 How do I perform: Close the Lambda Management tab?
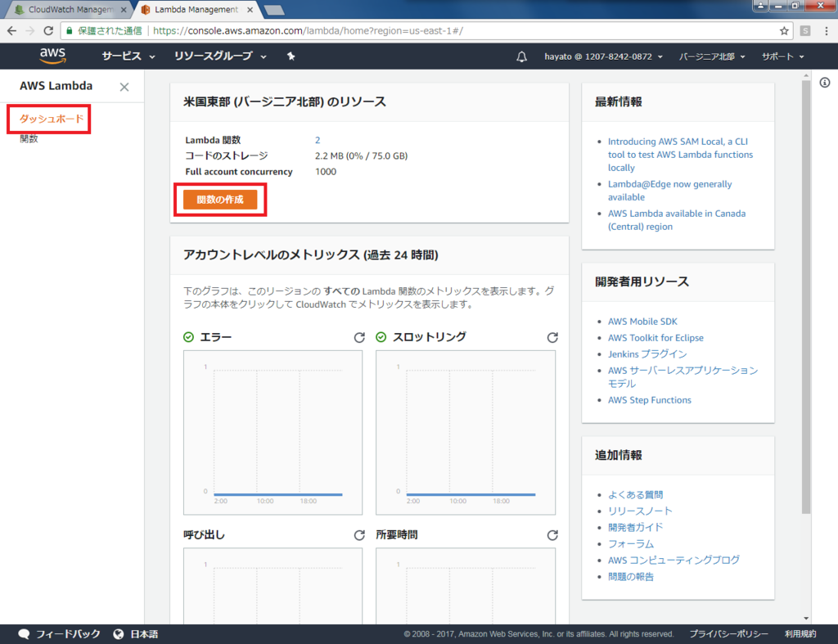[250, 10]
